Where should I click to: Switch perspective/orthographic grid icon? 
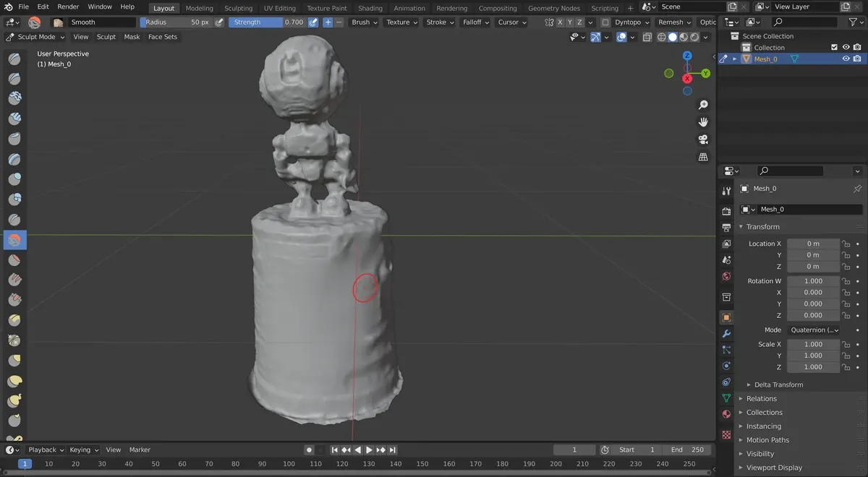(702, 157)
